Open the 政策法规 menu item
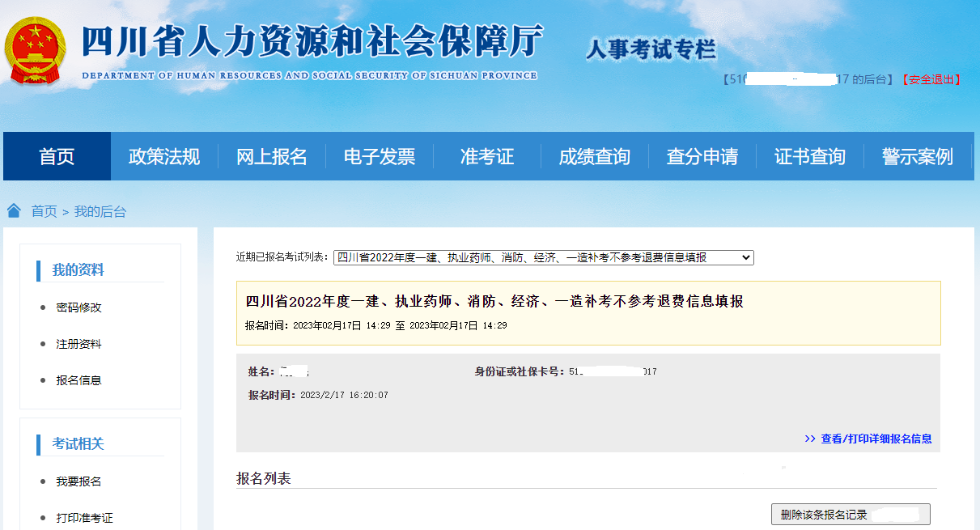Viewport: 980px width, 530px height. click(x=163, y=156)
